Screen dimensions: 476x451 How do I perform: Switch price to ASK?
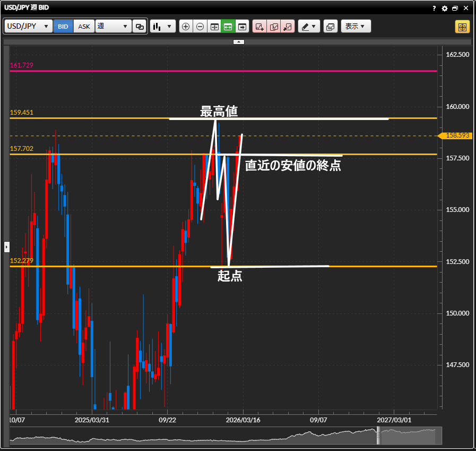(84, 27)
